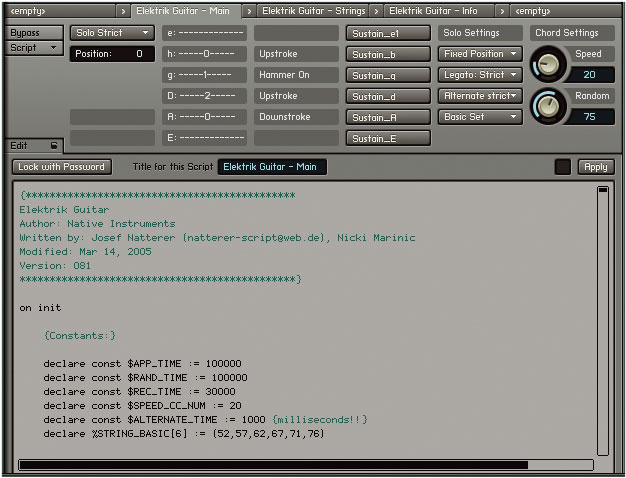Click the Apply button
Viewport: 626px width, 478px height.
pyautogui.click(x=596, y=167)
